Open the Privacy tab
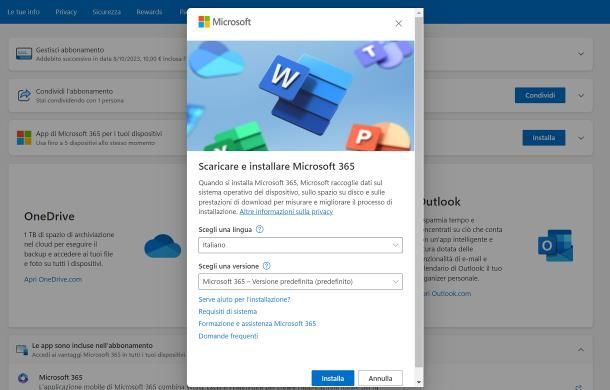This screenshot has height=390, width=610. coord(66,12)
